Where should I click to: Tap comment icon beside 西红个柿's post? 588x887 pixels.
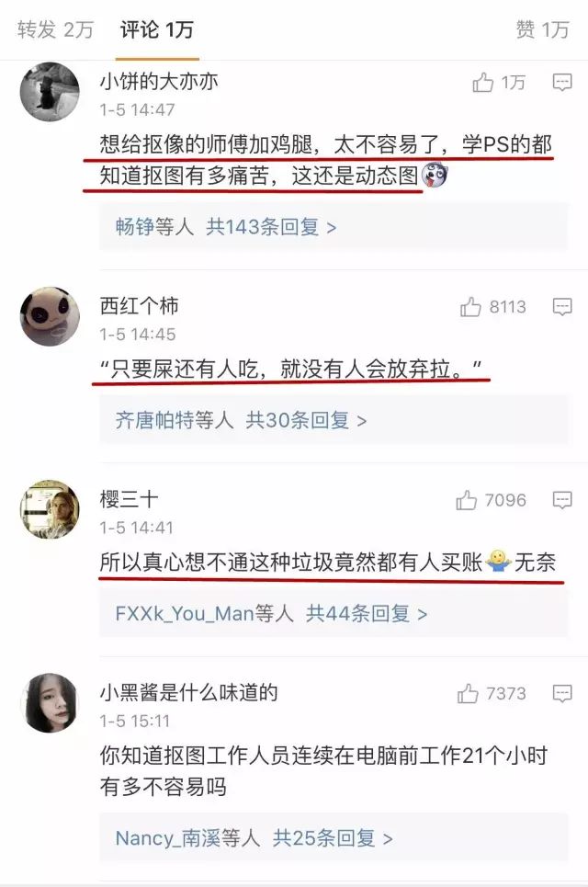[561, 307]
